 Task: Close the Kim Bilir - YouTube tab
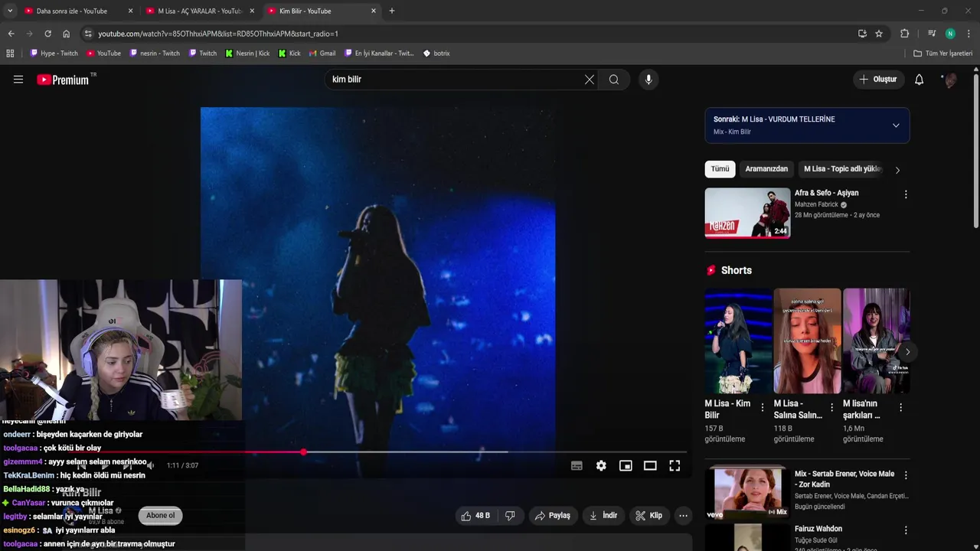coord(374,11)
